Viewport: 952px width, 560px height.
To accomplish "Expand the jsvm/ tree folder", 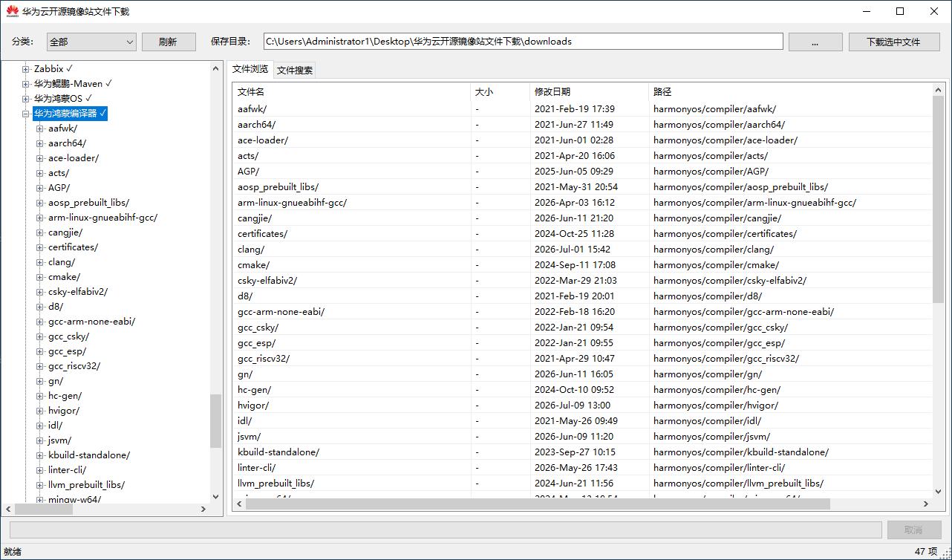I will (x=41, y=440).
